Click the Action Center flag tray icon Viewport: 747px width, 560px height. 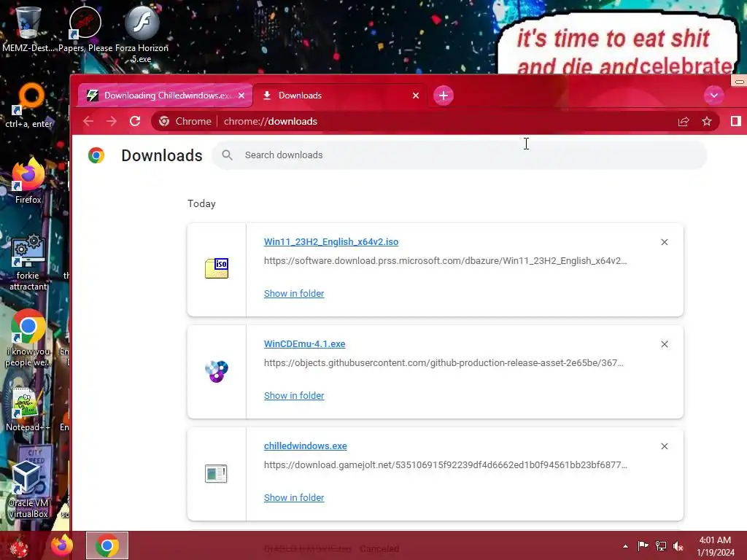643,545
